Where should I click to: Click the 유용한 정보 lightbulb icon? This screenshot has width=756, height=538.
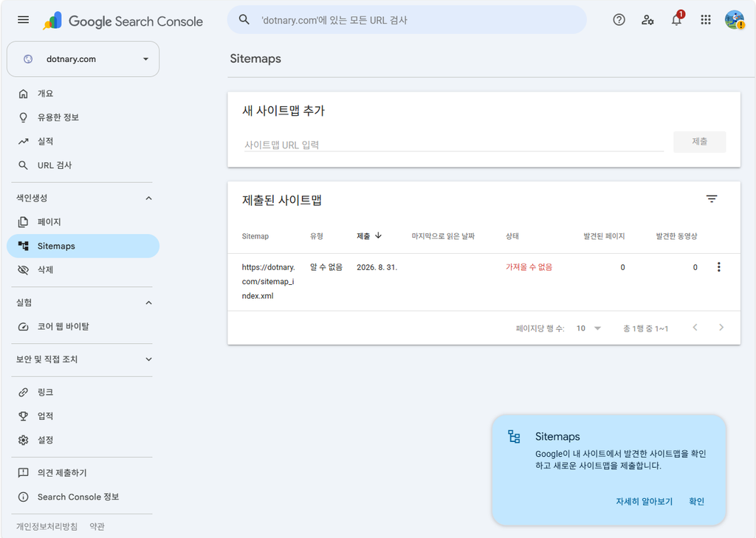23,117
